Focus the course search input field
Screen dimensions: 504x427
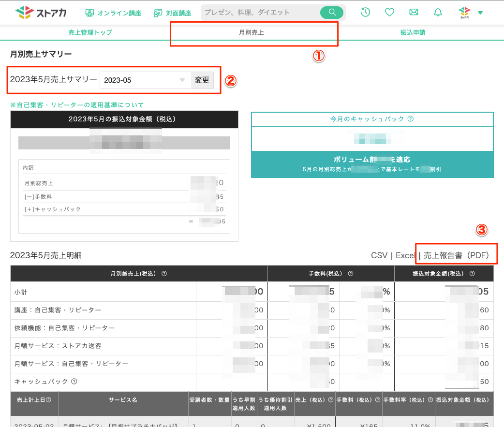coord(260,13)
